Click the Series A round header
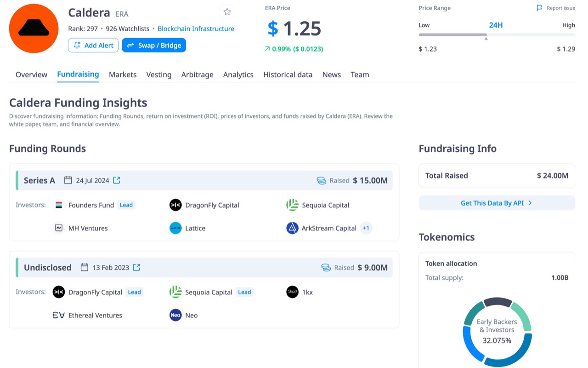Image resolution: width=588 pixels, height=368 pixels. click(204, 180)
